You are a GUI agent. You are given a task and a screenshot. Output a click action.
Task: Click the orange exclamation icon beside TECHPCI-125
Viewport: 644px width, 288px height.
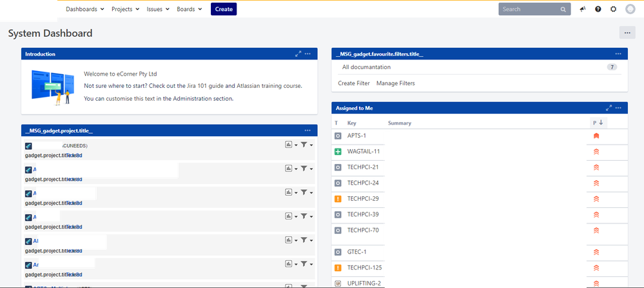pyautogui.click(x=338, y=268)
